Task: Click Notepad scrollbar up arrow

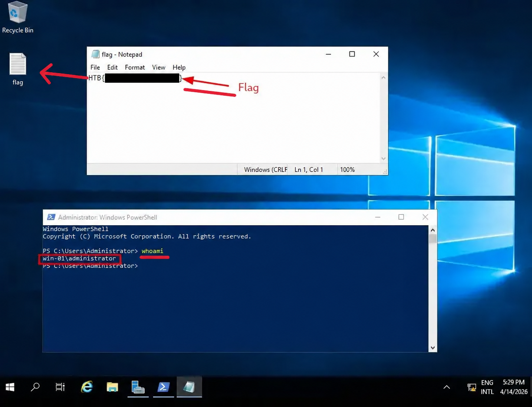Action: [x=384, y=78]
